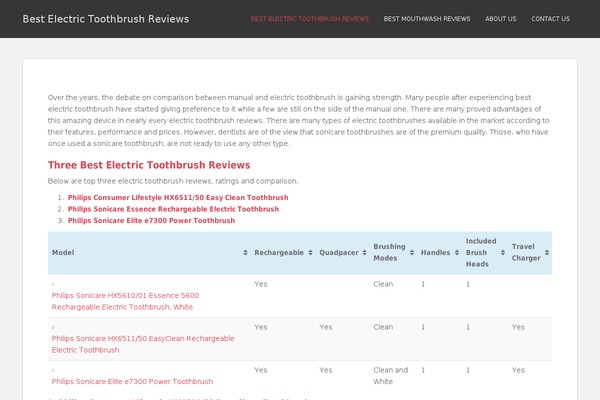The width and height of the screenshot is (600, 400).
Task: Open Contact Us page
Action: (550, 19)
